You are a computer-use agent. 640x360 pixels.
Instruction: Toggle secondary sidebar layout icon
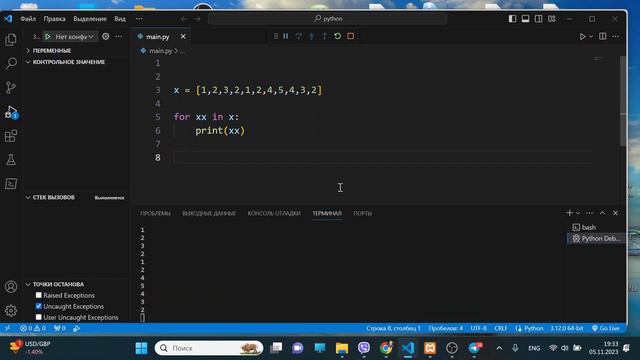tap(538, 19)
